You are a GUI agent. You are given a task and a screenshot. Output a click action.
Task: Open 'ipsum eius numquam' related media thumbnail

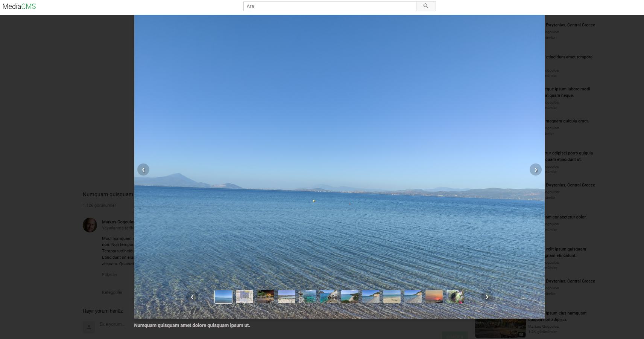500,328
